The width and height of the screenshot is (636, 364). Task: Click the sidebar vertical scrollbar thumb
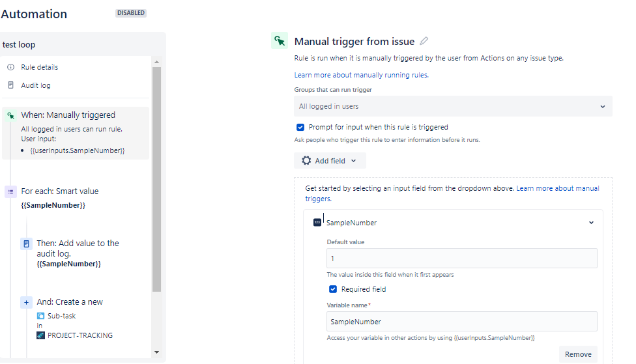coord(156,179)
